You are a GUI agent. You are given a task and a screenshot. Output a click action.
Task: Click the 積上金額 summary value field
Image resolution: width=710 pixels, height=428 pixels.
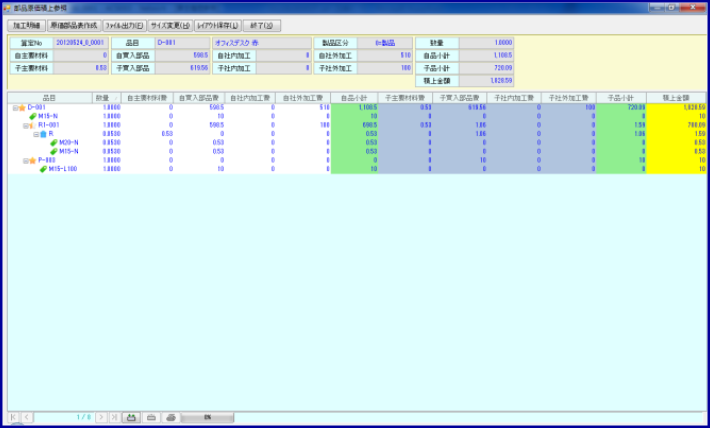click(486, 81)
